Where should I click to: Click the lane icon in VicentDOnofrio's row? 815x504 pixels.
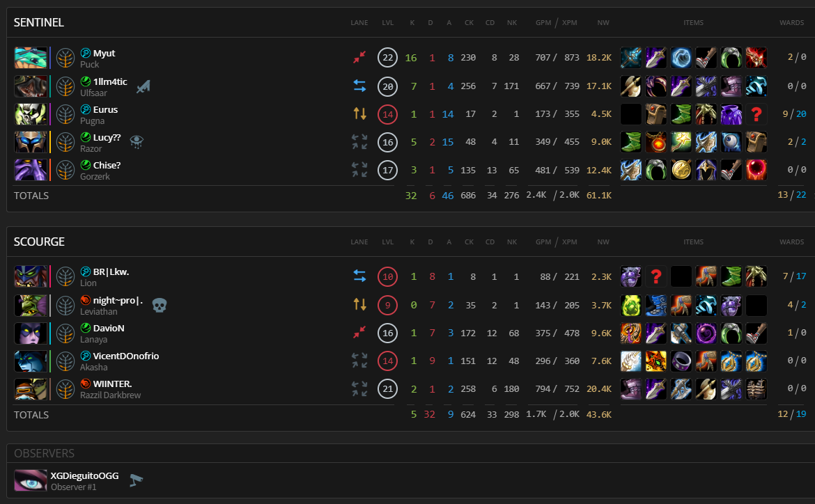[359, 361]
